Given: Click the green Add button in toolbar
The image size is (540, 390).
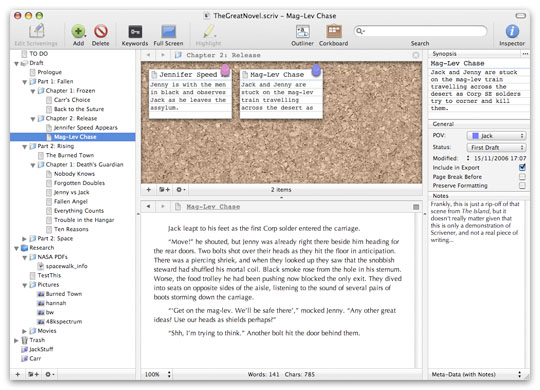Looking at the screenshot, I should point(78,31).
